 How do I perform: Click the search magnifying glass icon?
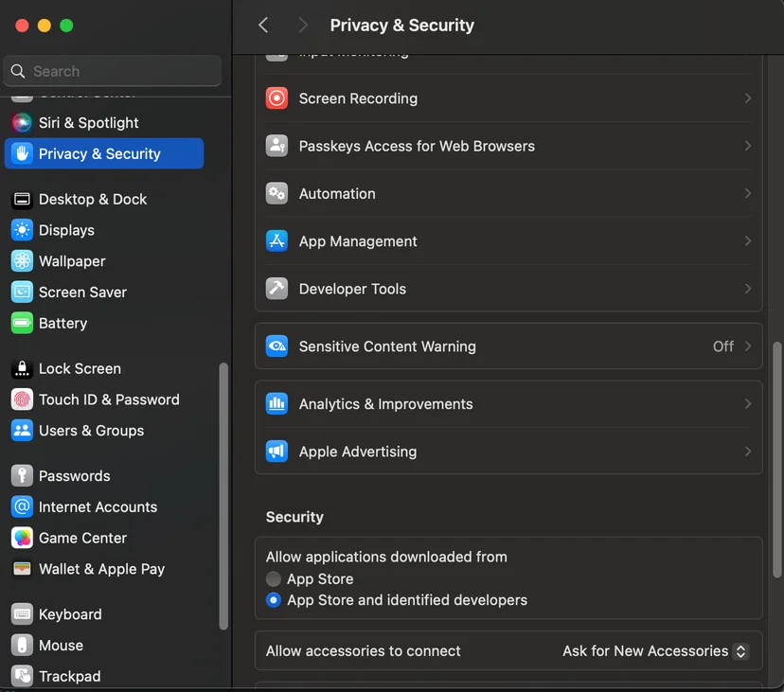point(18,72)
